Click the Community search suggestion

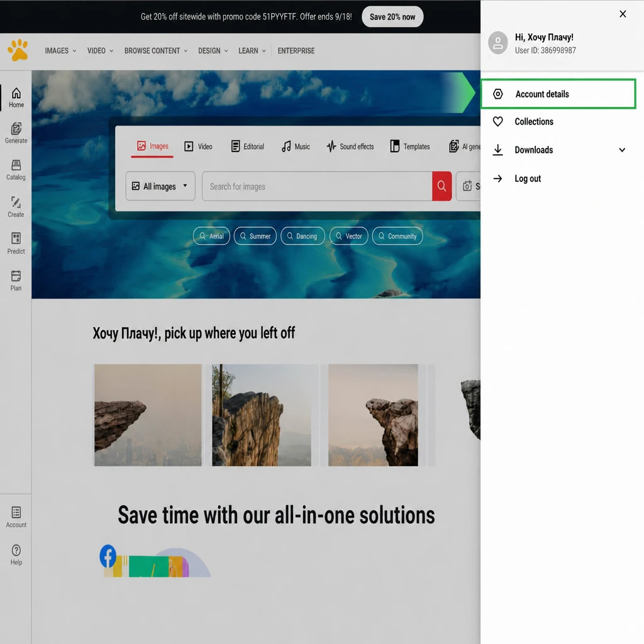coord(397,236)
